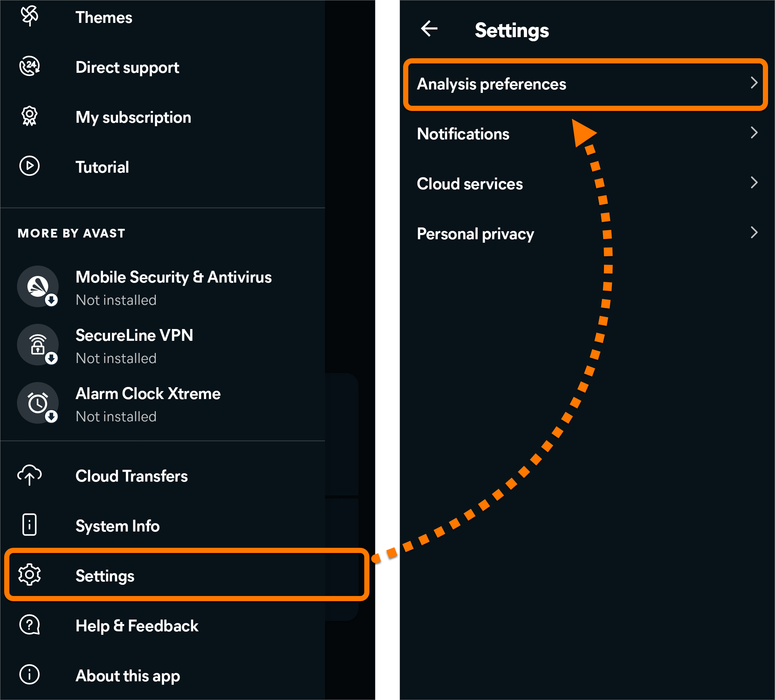This screenshot has height=700, width=775.
Task: Click the System Info phone icon
Action: pos(29,525)
